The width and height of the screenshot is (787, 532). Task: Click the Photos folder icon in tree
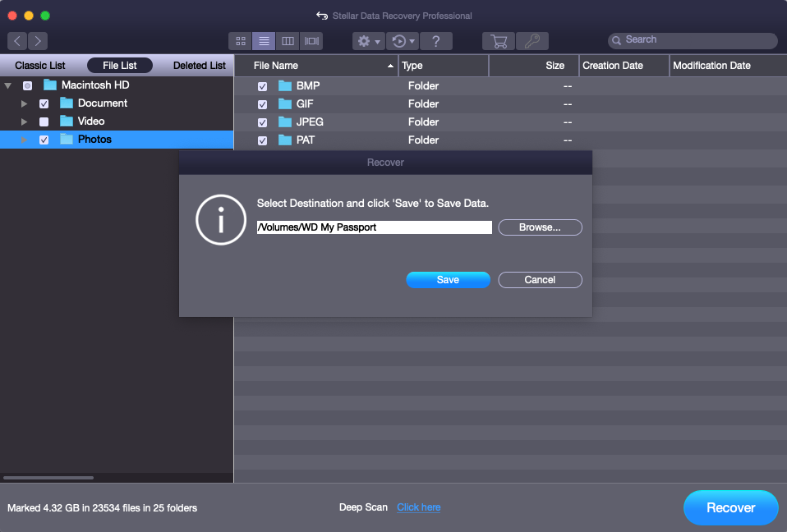pos(67,139)
